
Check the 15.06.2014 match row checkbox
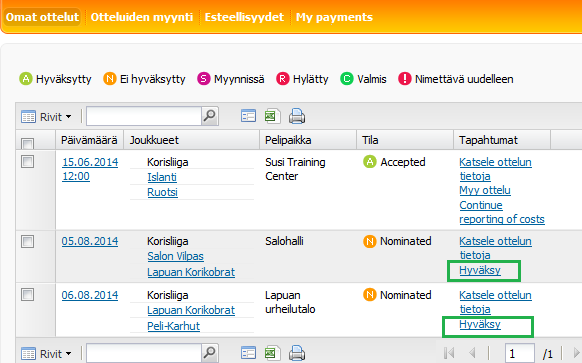(x=27, y=162)
